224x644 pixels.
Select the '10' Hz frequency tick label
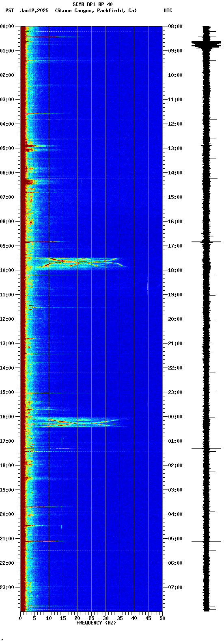click(x=49, y=618)
